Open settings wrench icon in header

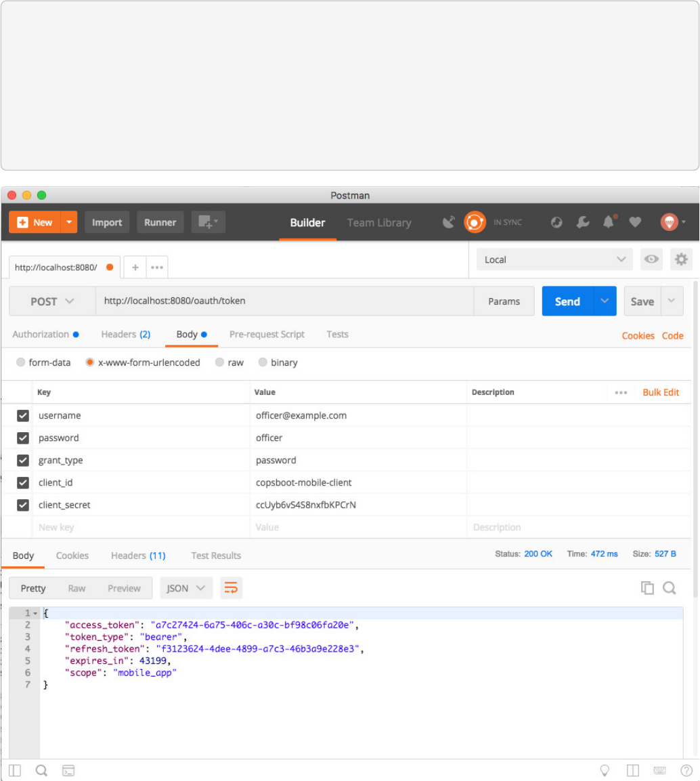[x=582, y=222]
